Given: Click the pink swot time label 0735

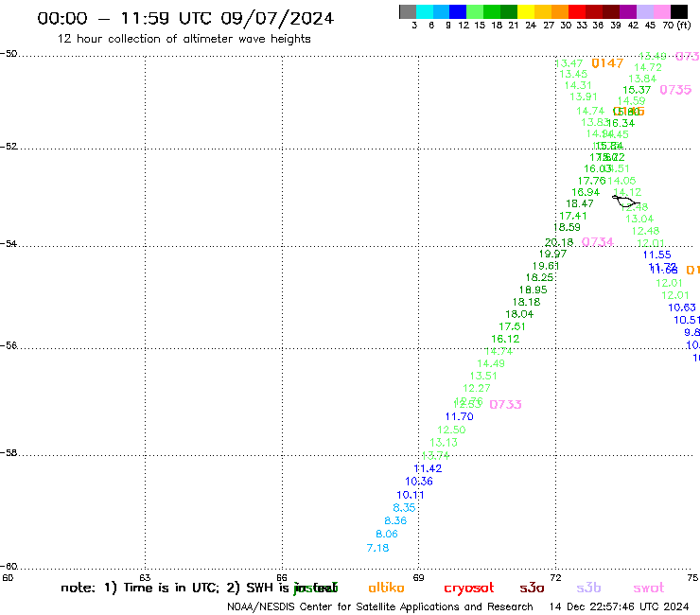Looking at the screenshot, I should (675, 90).
